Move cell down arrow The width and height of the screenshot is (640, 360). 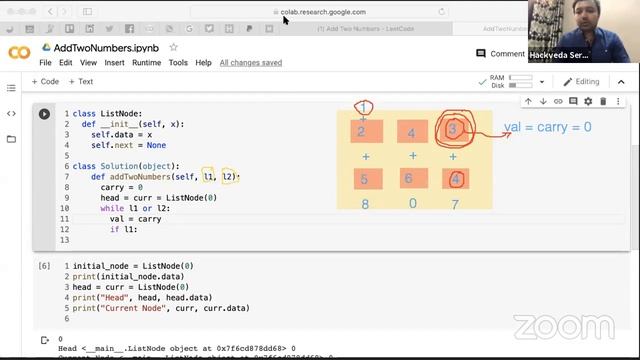(543, 101)
